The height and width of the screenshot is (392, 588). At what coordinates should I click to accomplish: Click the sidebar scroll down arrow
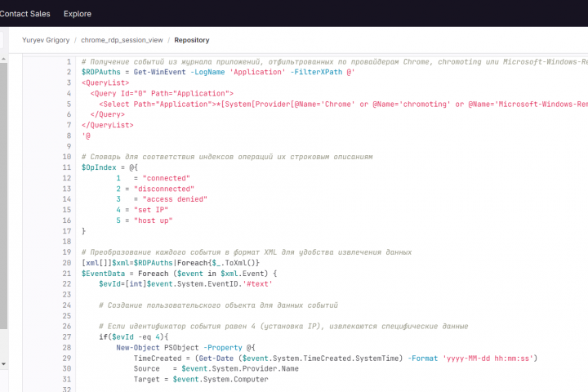coord(3,364)
